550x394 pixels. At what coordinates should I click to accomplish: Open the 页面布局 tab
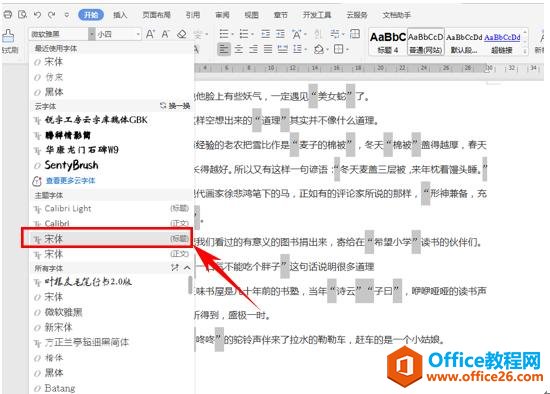pyautogui.click(x=156, y=15)
